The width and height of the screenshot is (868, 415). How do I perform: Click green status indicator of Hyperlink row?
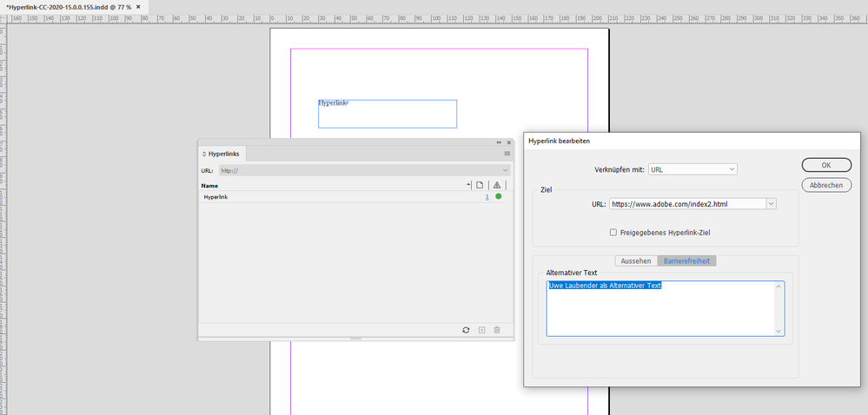(x=498, y=197)
